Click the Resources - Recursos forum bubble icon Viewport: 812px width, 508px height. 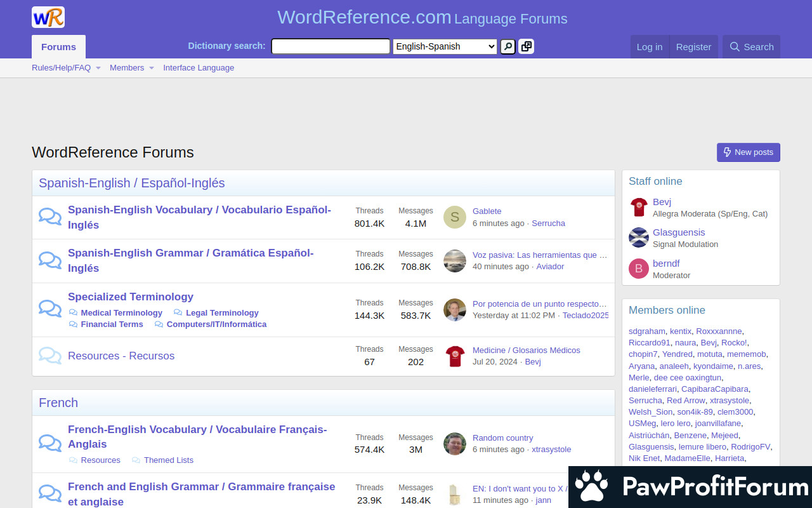[50, 355]
